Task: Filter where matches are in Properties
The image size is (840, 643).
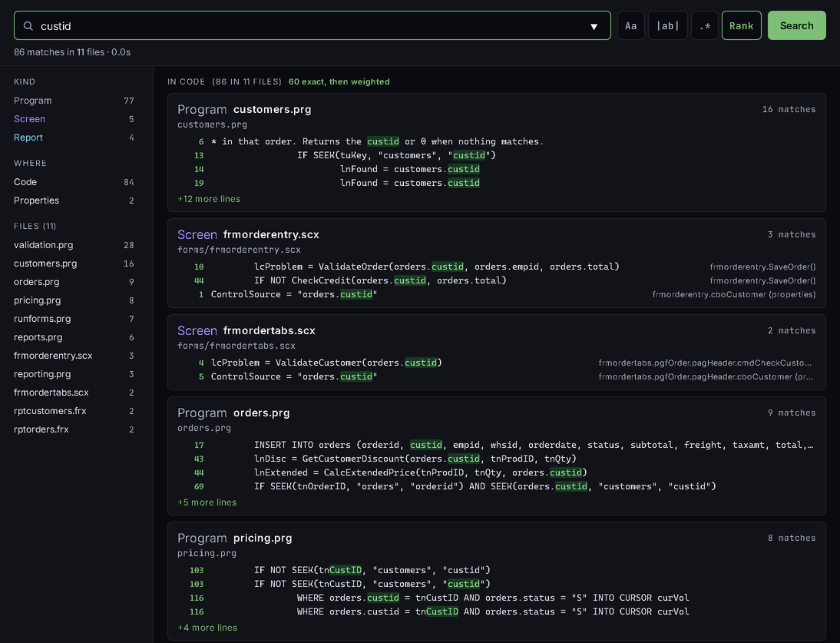Action: click(x=74, y=201)
